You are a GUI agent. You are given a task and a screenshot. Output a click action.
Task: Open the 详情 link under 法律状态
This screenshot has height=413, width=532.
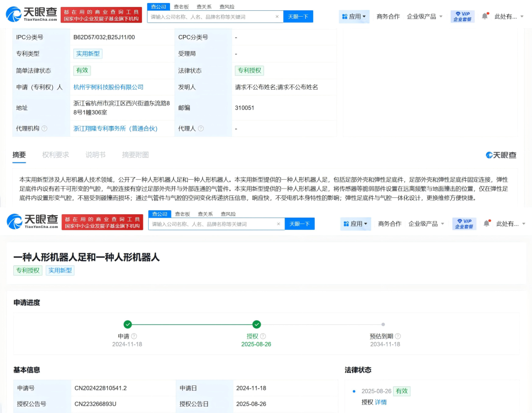[x=381, y=402]
